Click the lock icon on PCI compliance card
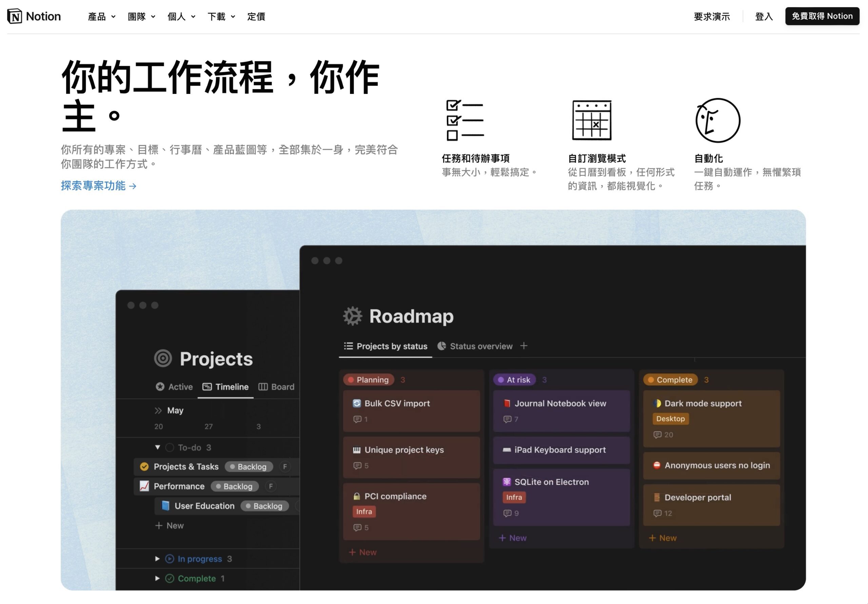 (x=357, y=496)
